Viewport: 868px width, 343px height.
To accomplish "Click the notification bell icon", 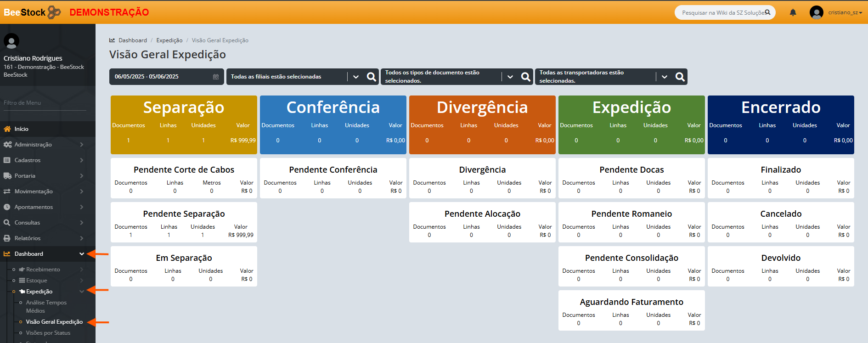I will [793, 12].
